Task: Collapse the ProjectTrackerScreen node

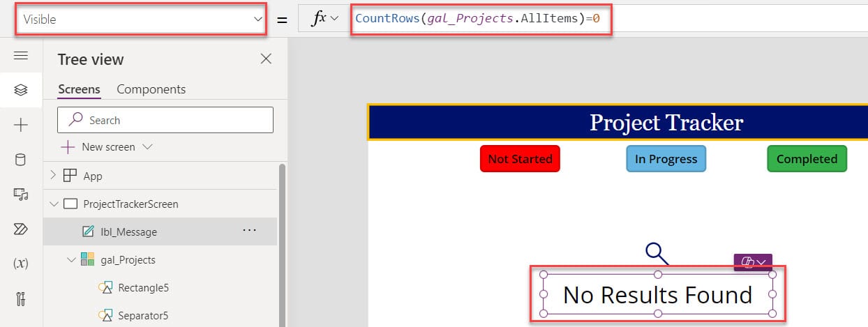Action: [54, 204]
